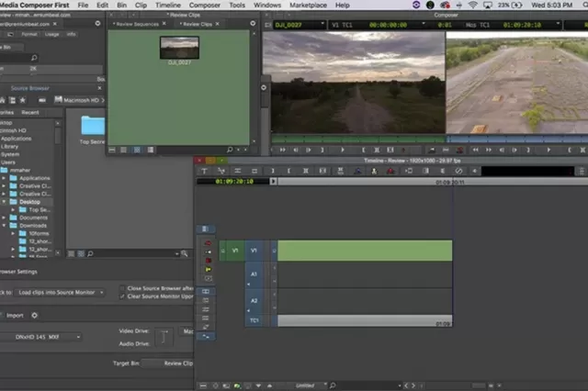Click the record monitor Play button
Viewport: 588px width, 391px height.
[x=548, y=150]
